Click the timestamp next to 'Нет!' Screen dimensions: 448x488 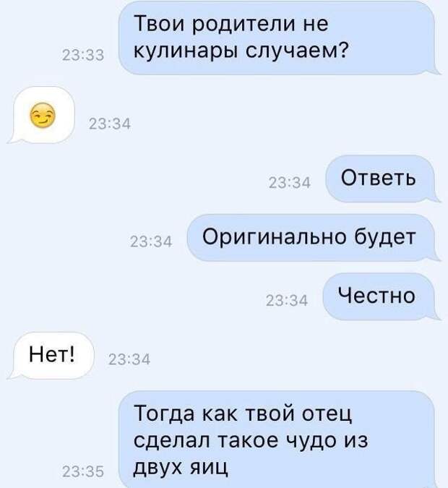(x=129, y=359)
